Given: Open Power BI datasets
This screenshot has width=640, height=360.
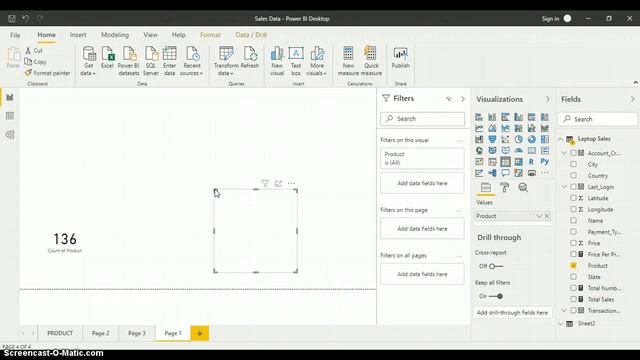Looking at the screenshot, I should click(129, 61).
